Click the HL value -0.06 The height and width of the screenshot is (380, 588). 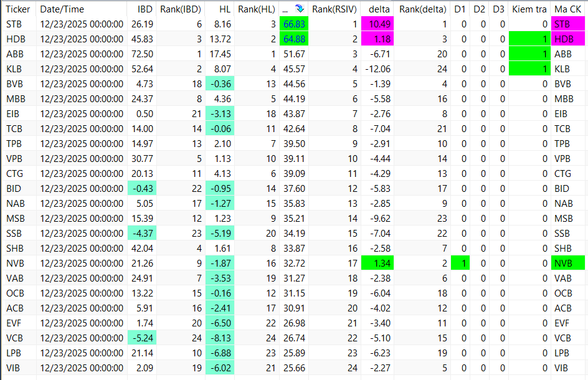tap(220, 129)
